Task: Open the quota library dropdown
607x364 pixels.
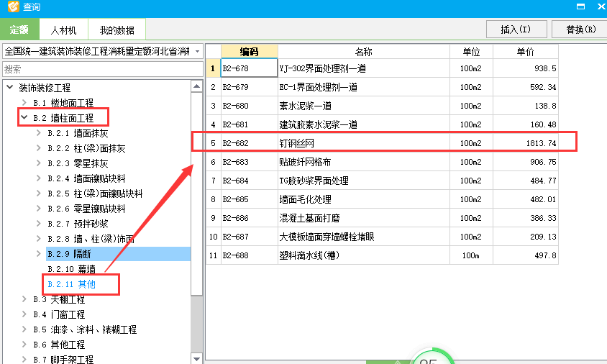Action: (198, 51)
